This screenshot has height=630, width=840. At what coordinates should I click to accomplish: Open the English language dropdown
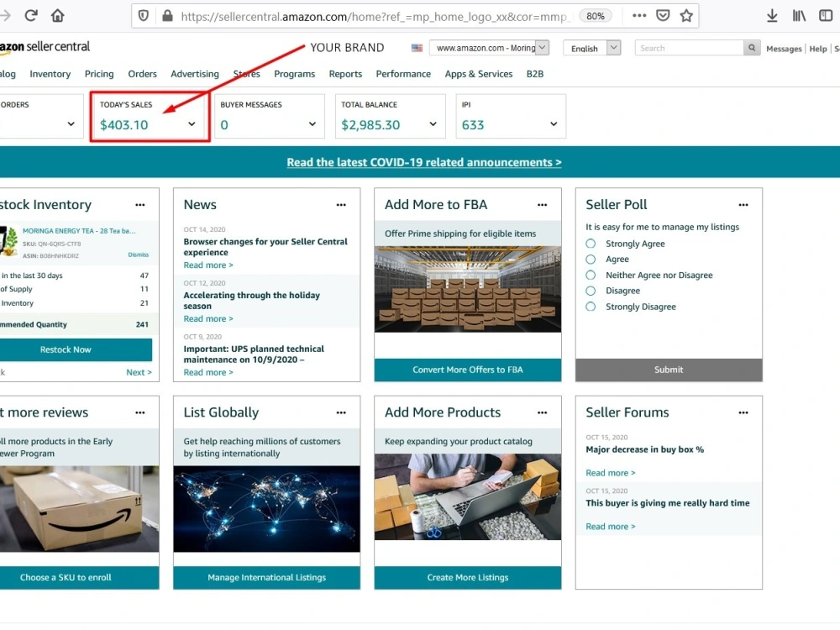[x=591, y=48]
